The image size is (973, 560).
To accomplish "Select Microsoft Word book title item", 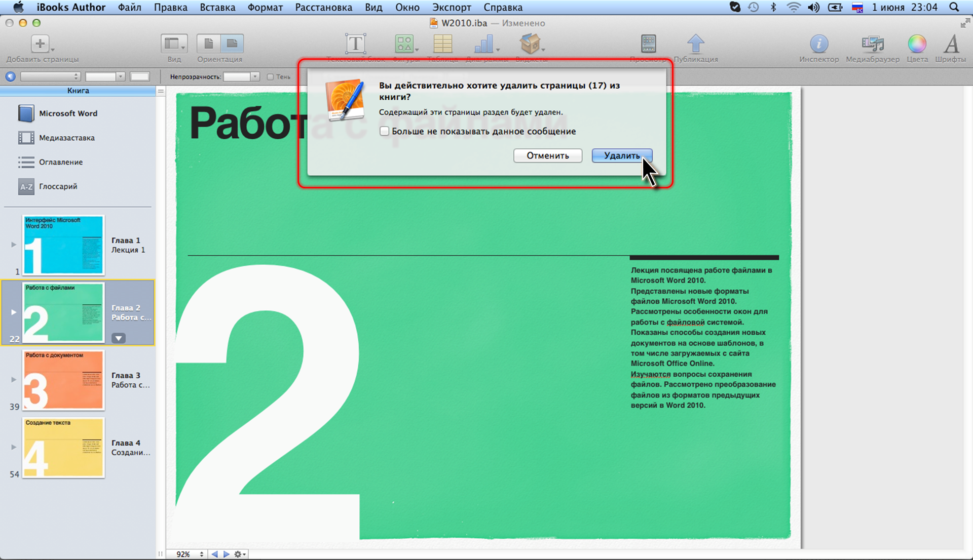I will tap(68, 113).
